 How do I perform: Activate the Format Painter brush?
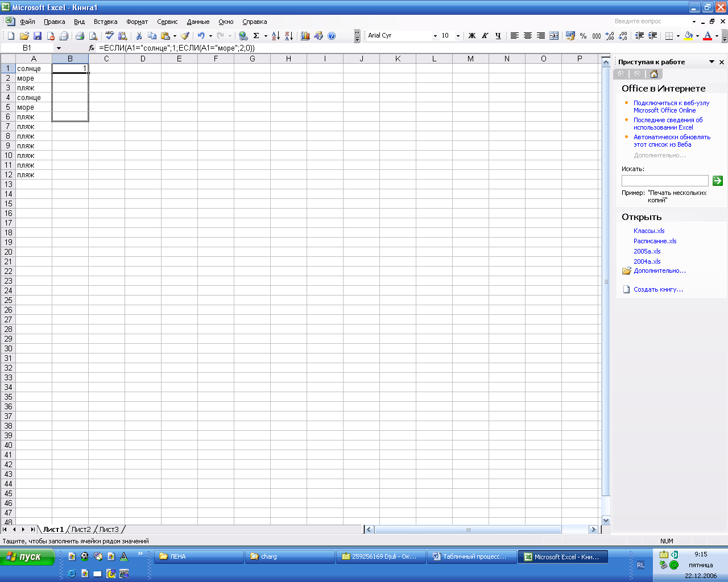(185, 36)
